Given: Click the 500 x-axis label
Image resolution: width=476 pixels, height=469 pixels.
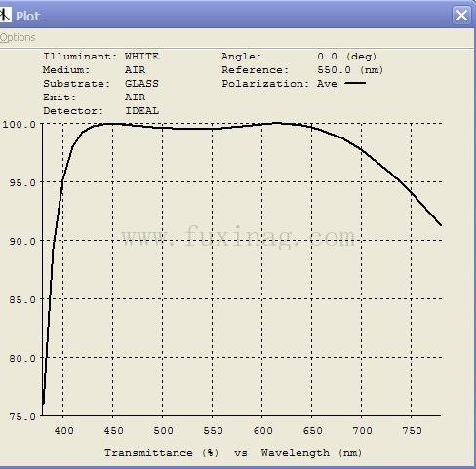Looking at the screenshot, I should click(x=163, y=431).
